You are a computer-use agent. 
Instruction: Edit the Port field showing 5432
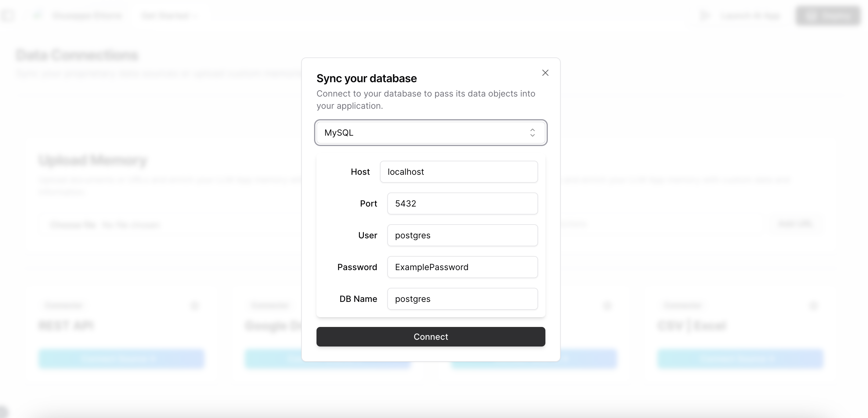coord(462,204)
